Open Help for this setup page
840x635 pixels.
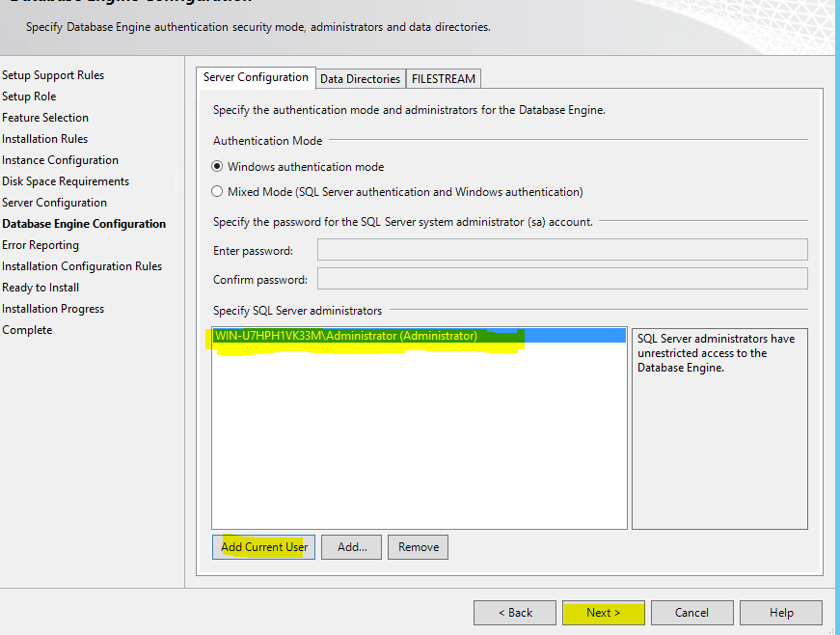(x=781, y=613)
